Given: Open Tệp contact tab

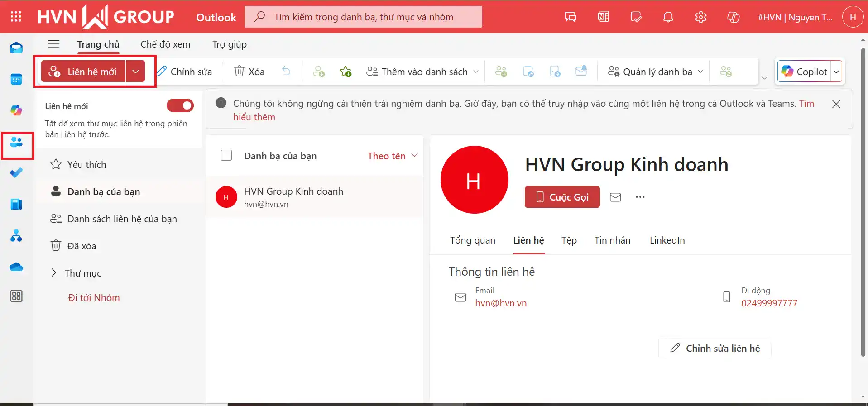Looking at the screenshot, I should pyautogui.click(x=569, y=240).
